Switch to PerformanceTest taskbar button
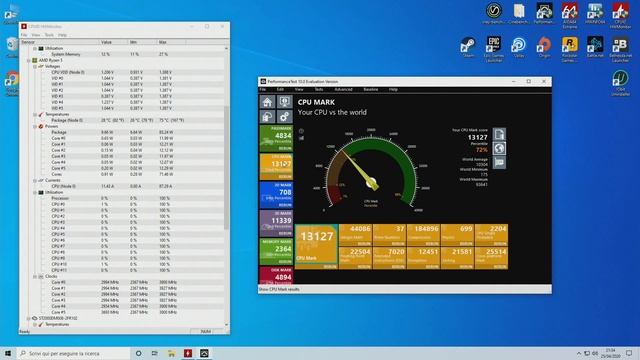Image resolution: width=640 pixels, height=360 pixels. 204,353
